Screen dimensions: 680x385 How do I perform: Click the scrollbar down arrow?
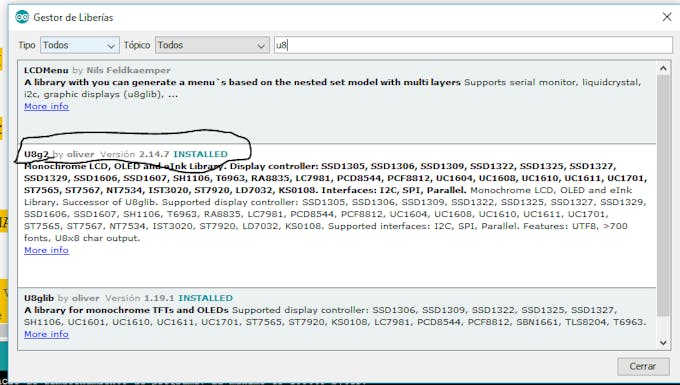[x=663, y=343]
